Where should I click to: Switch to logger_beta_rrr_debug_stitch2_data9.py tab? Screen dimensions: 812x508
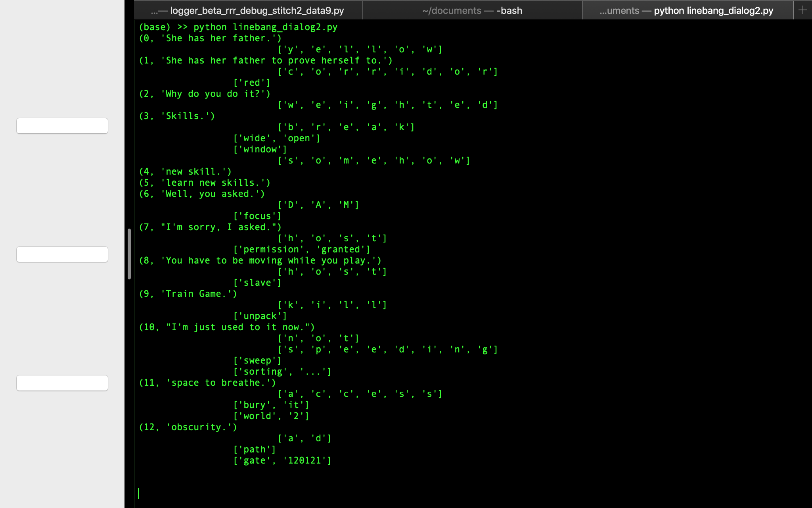(x=249, y=10)
